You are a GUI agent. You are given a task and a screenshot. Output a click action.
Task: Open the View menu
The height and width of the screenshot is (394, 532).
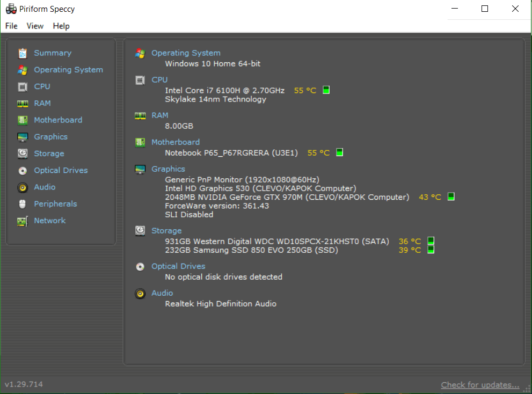(35, 26)
